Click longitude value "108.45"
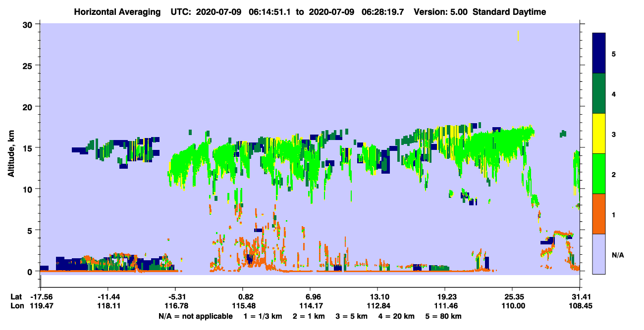The width and height of the screenshot is (644, 330). [x=580, y=306]
